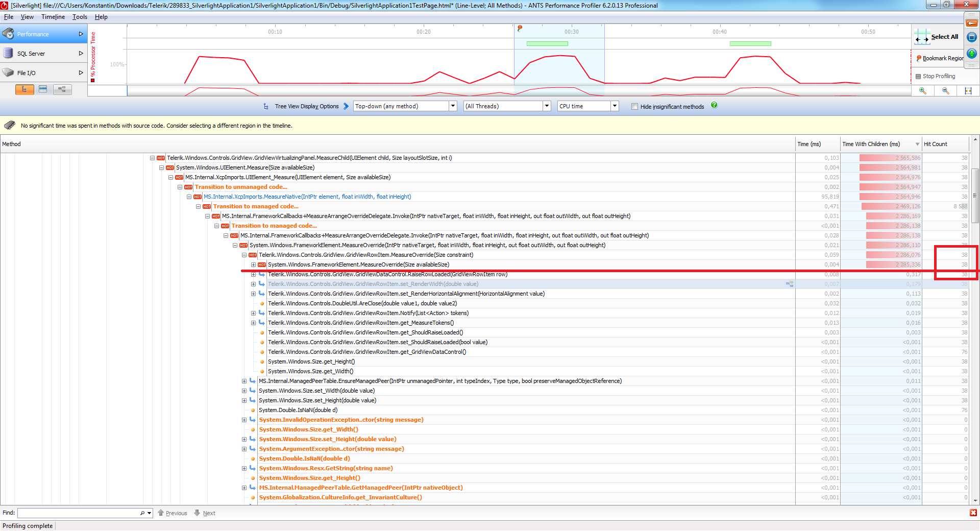Viewport: 980px width, 531px height.
Task: Click the Tree View Display Options icon
Action: pyautogui.click(x=266, y=106)
